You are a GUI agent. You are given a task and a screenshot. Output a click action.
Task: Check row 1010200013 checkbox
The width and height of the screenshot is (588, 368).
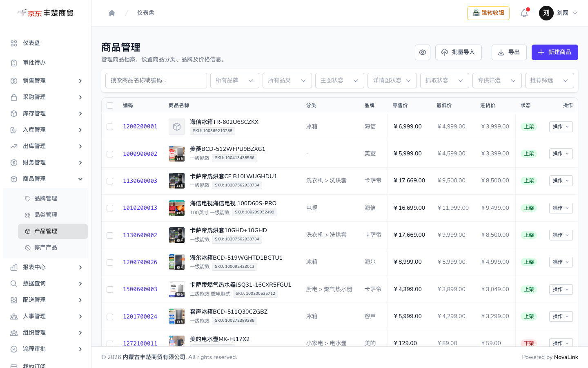[110, 208]
